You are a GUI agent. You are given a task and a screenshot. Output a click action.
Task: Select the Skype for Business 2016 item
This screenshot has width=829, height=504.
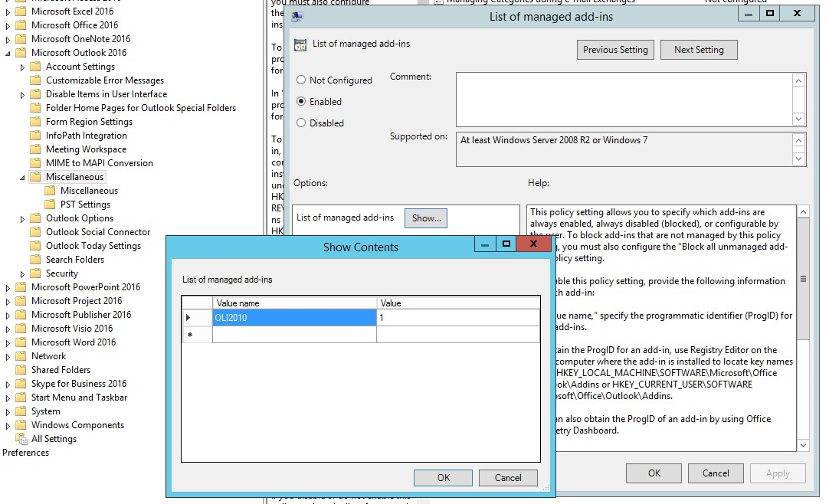coord(79,384)
